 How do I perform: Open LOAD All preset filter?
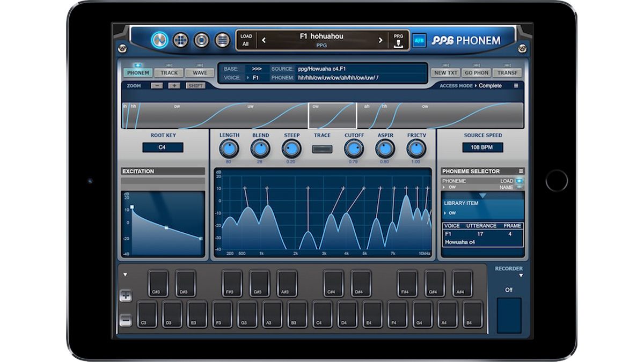coord(246,40)
